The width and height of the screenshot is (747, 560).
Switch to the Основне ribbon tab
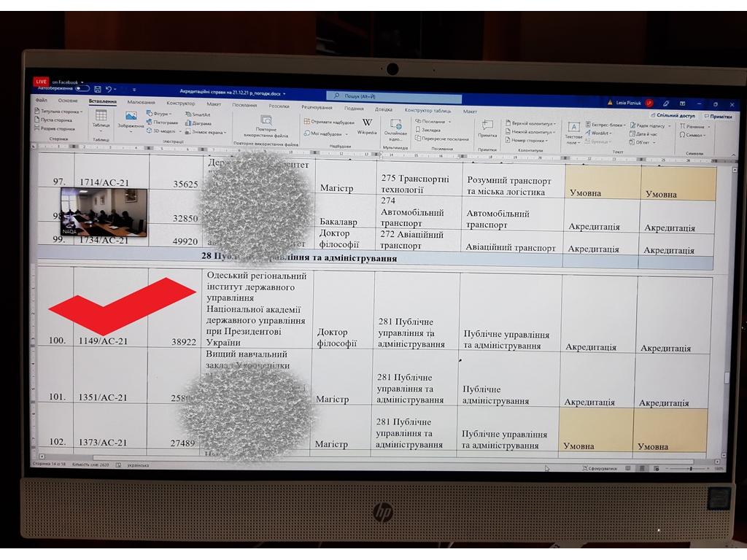pos(68,101)
